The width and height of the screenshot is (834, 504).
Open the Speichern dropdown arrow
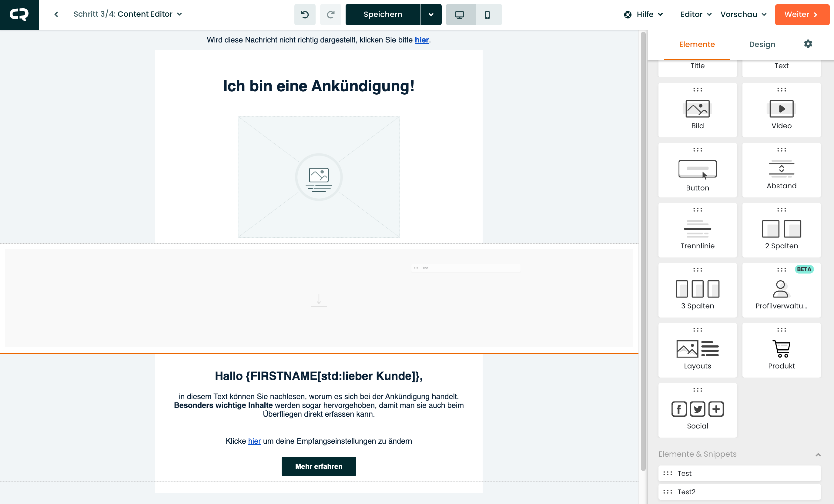click(431, 15)
